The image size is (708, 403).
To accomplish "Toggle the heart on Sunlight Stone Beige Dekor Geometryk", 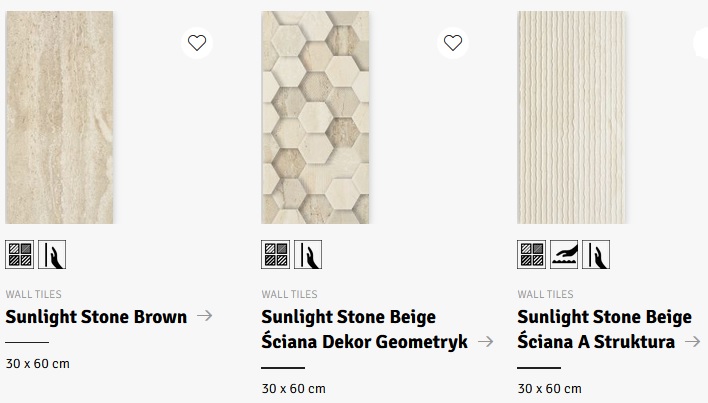I will [453, 43].
